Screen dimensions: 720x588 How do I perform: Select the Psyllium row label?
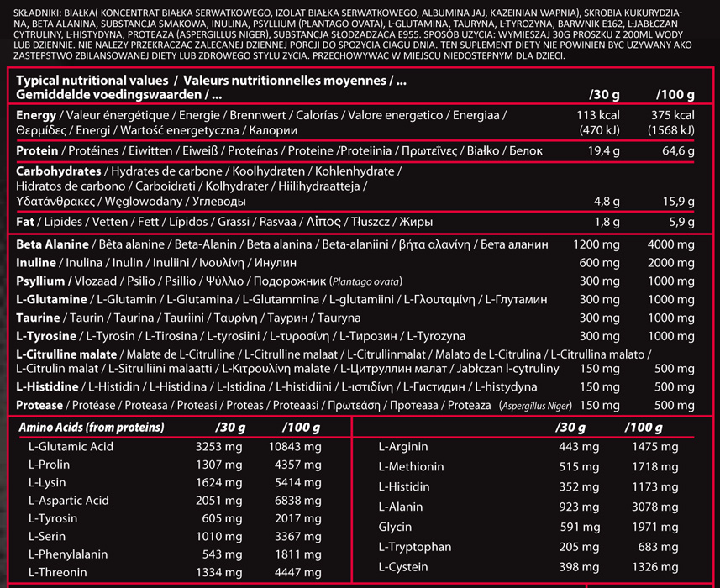pos(40,281)
